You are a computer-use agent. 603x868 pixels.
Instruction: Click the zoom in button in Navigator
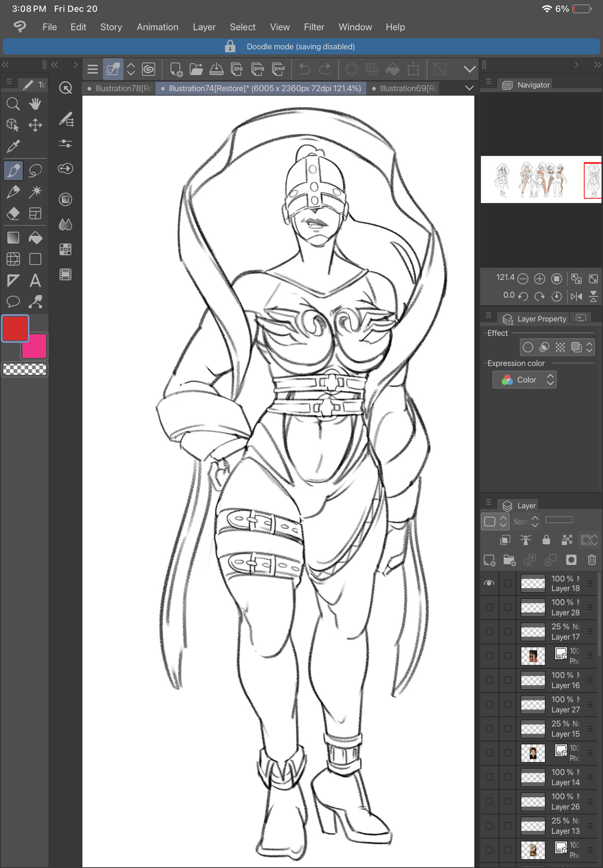point(540,279)
